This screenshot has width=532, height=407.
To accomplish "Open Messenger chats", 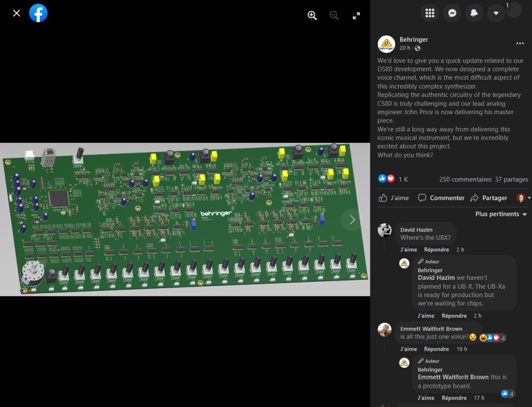I will tap(452, 13).
